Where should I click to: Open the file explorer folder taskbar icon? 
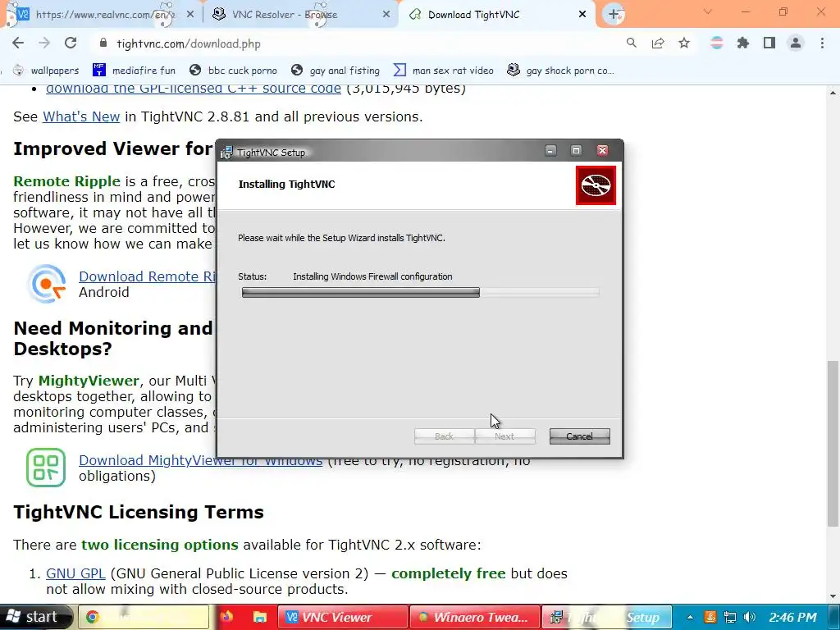259,617
